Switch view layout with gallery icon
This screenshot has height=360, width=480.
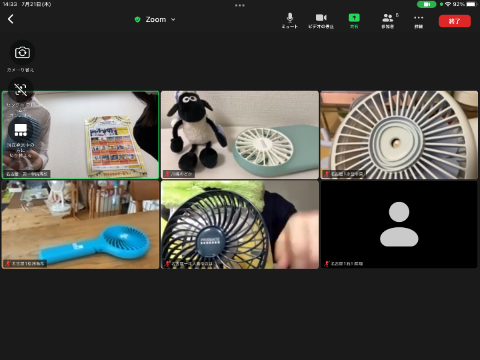point(21,129)
